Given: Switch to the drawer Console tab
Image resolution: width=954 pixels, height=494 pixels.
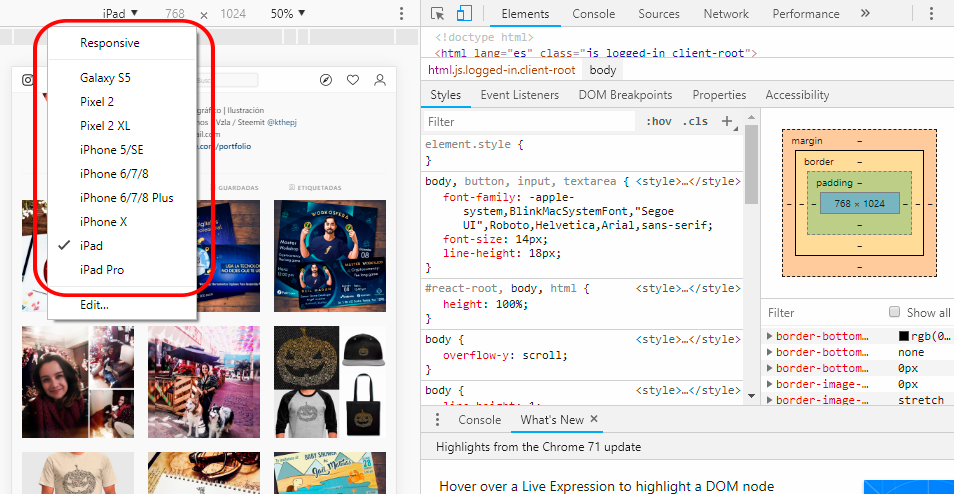Looking at the screenshot, I should pos(479,420).
